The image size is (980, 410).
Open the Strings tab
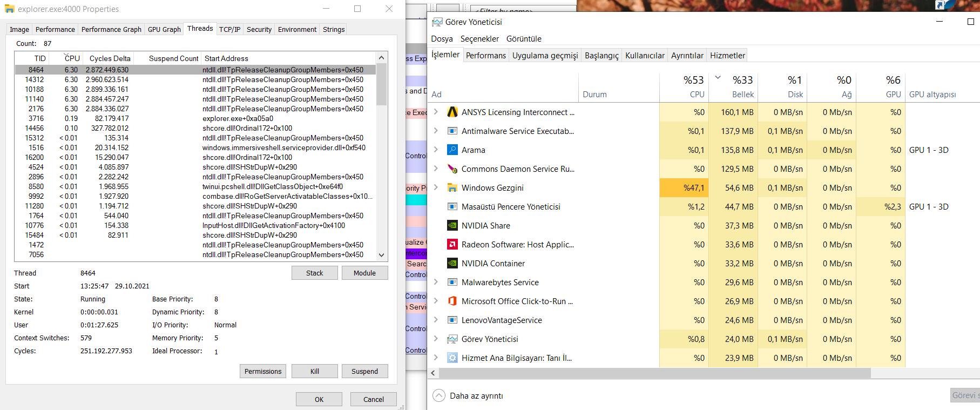coord(334,30)
